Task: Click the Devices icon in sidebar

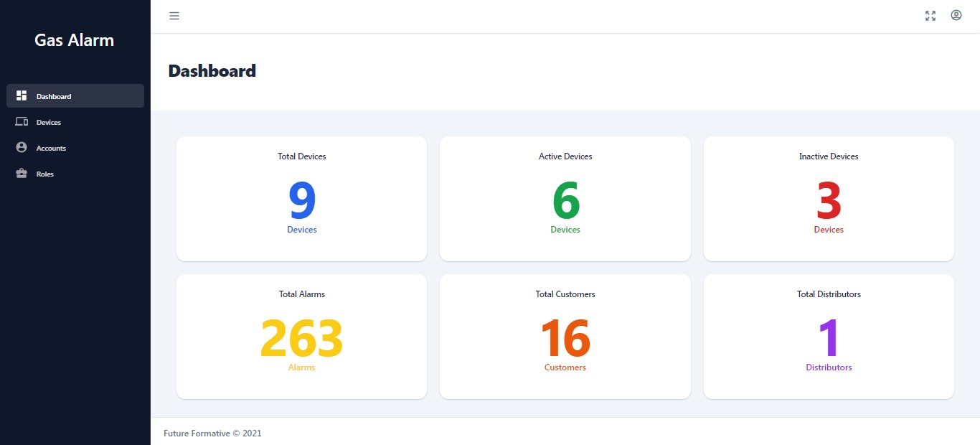Action: point(22,122)
